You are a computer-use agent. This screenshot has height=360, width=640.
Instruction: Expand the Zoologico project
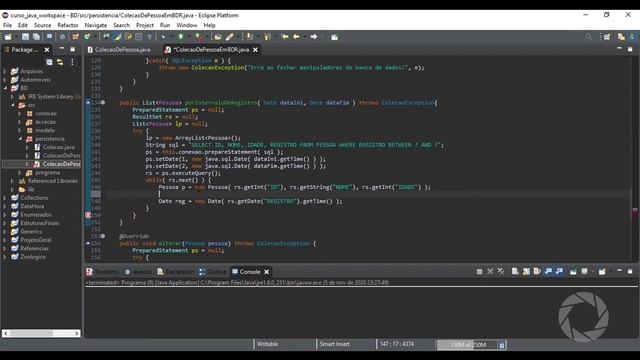[x=5, y=257]
